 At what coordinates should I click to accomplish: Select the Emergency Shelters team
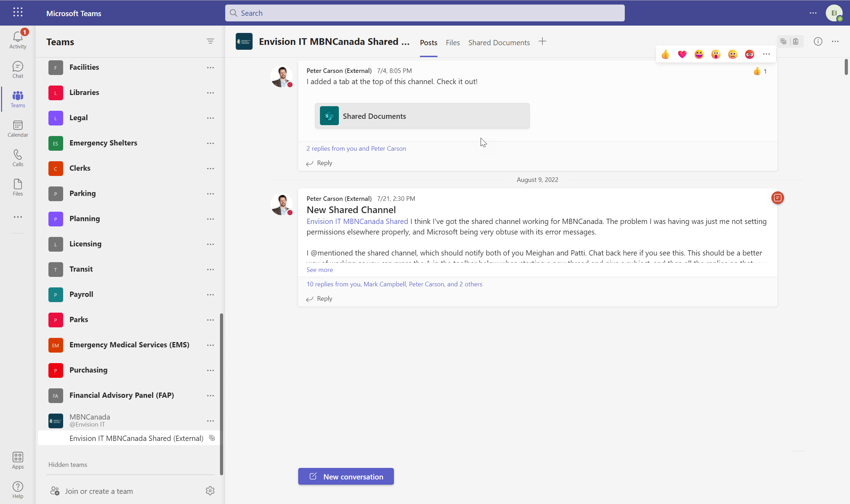pos(128,143)
